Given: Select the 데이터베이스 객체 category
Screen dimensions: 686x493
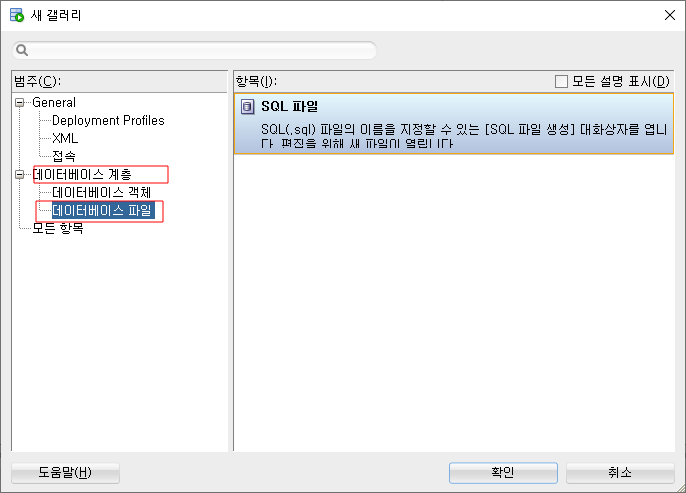Looking at the screenshot, I should [102, 192].
